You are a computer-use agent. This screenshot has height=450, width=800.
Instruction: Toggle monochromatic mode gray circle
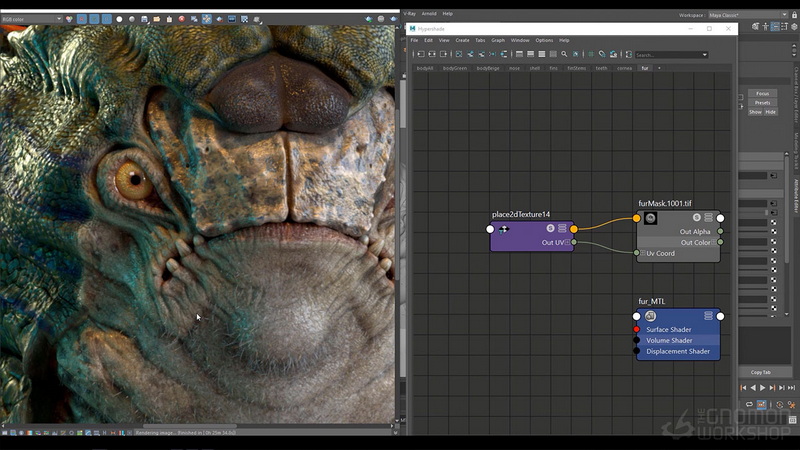[x=132, y=19]
